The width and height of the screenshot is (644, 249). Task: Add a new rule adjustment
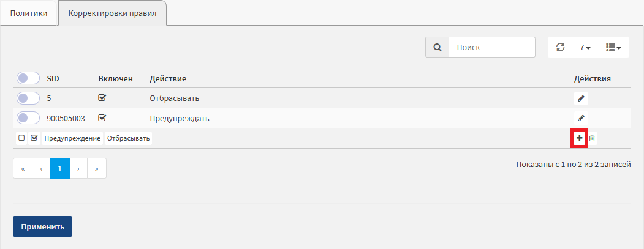(x=579, y=138)
